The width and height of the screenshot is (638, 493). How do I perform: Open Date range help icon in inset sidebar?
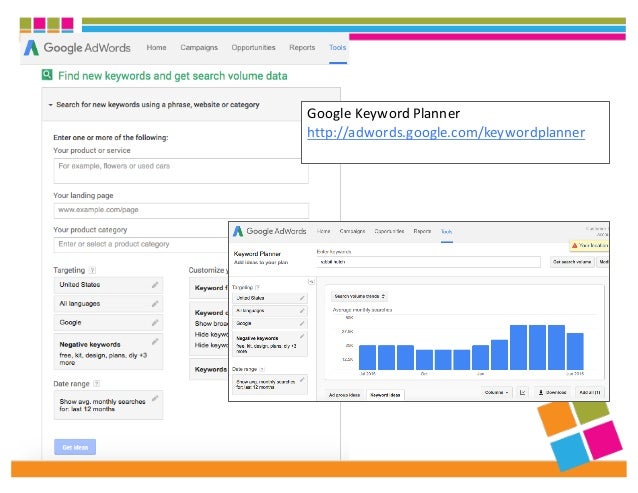coord(262,369)
